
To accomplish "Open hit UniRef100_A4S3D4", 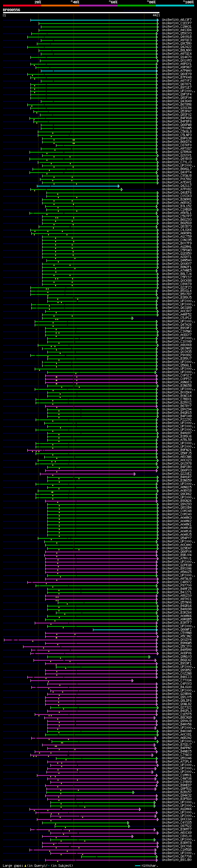I will click(177, 30).
